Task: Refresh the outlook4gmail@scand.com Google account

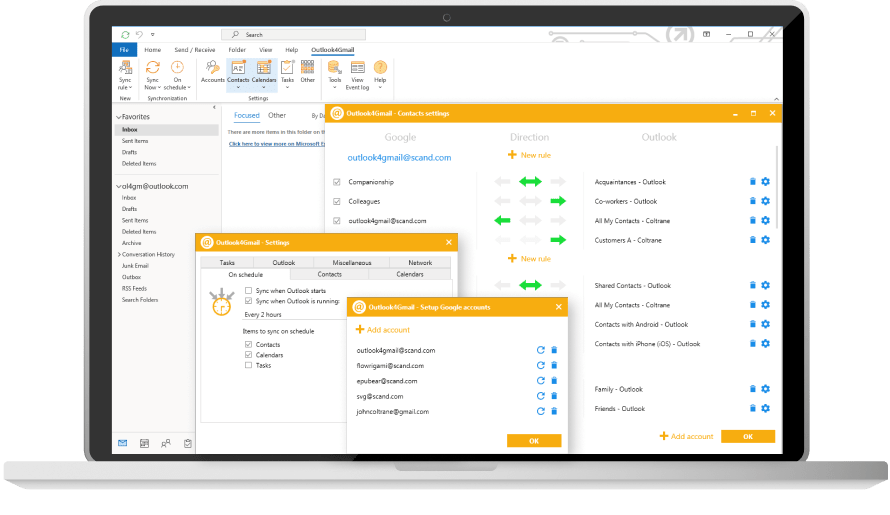Action: [x=540, y=350]
